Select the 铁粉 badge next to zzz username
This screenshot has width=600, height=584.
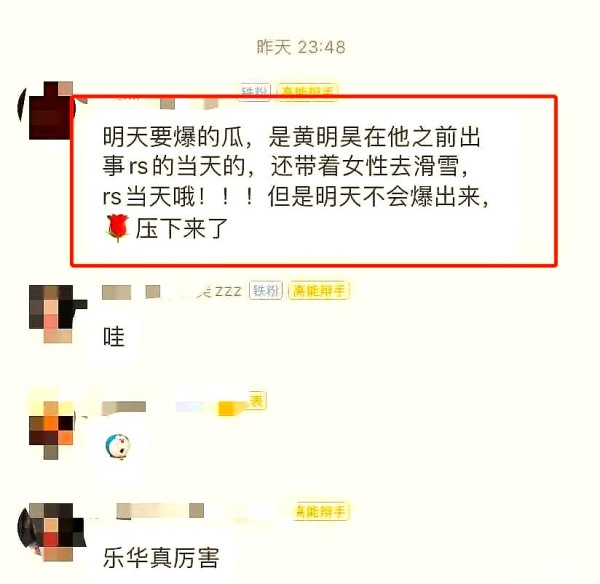(x=266, y=290)
